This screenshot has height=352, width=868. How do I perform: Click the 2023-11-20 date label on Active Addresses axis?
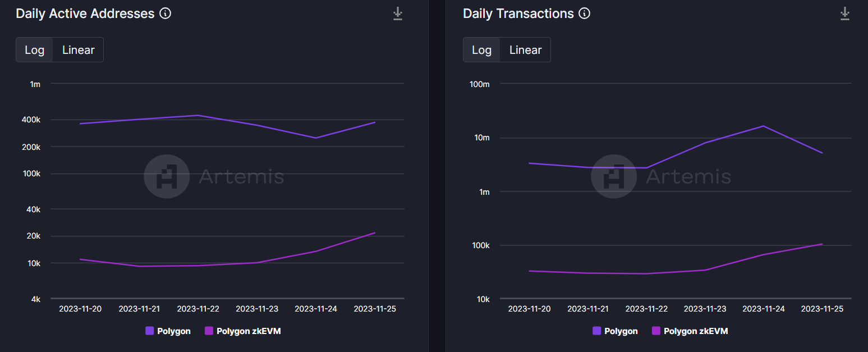coord(80,309)
